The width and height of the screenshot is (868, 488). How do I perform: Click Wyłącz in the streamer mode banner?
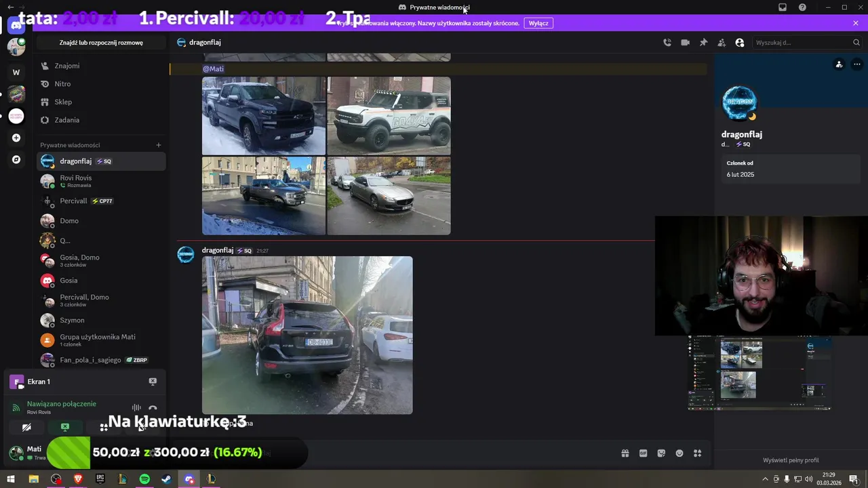click(538, 23)
